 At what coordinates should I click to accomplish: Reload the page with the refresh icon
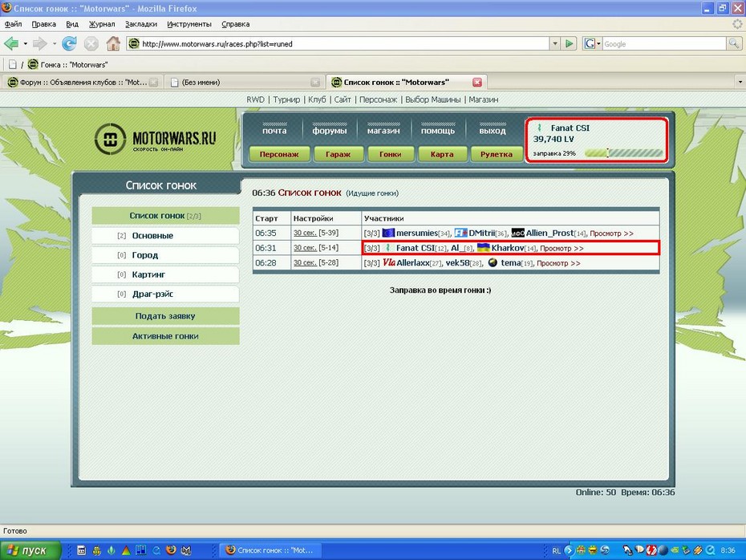[x=70, y=44]
